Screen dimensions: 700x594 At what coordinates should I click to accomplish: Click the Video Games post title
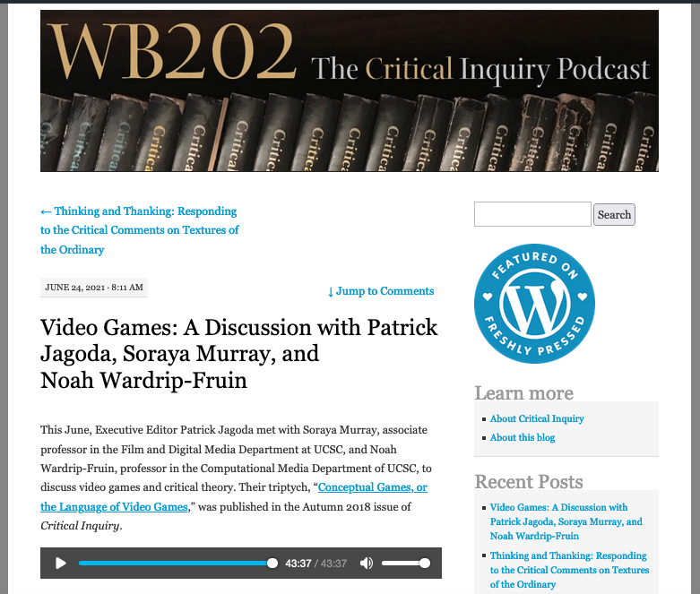(239, 353)
